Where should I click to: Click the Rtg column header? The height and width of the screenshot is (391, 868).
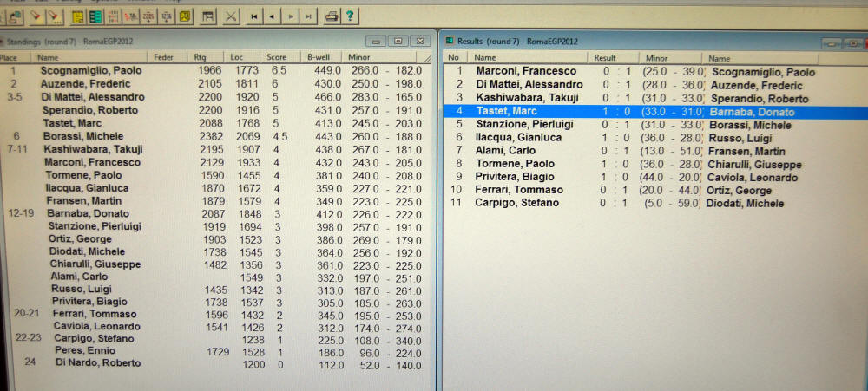pos(205,57)
